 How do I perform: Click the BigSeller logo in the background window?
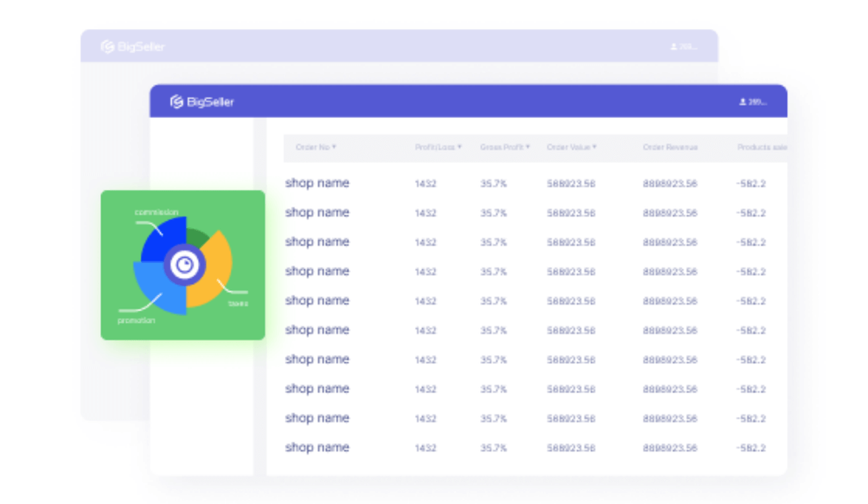point(133,46)
